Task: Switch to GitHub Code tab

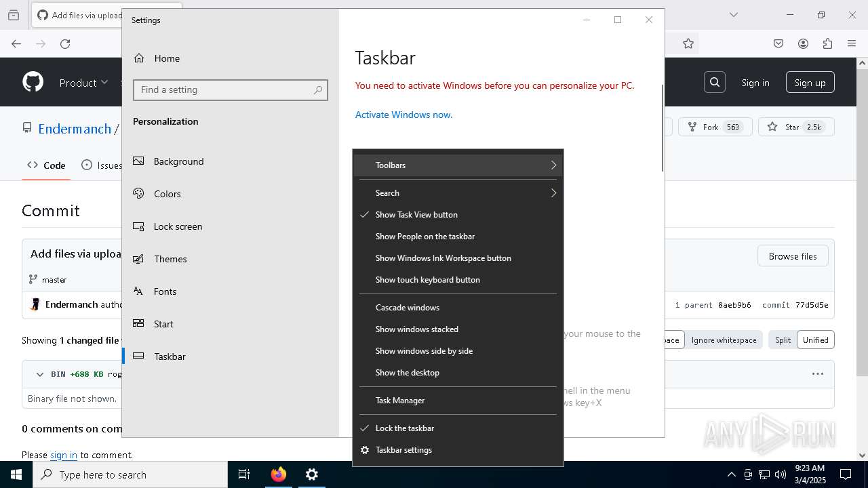Action: click(46, 165)
